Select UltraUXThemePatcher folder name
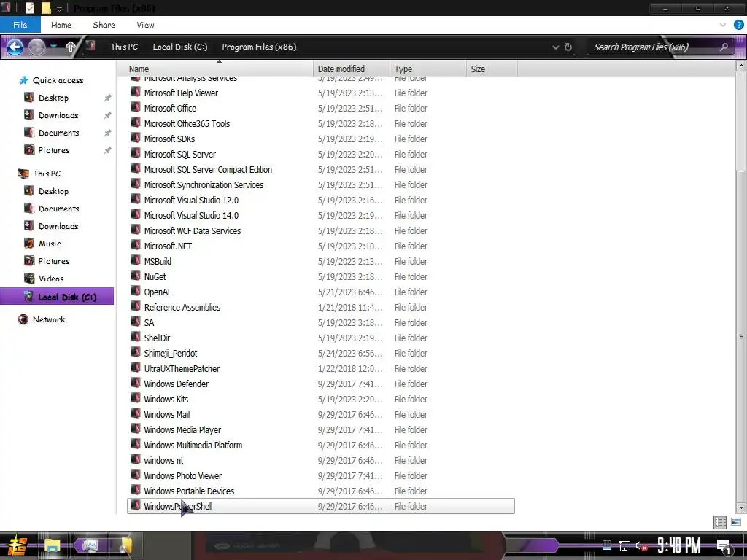This screenshot has width=747, height=560. point(182,368)
